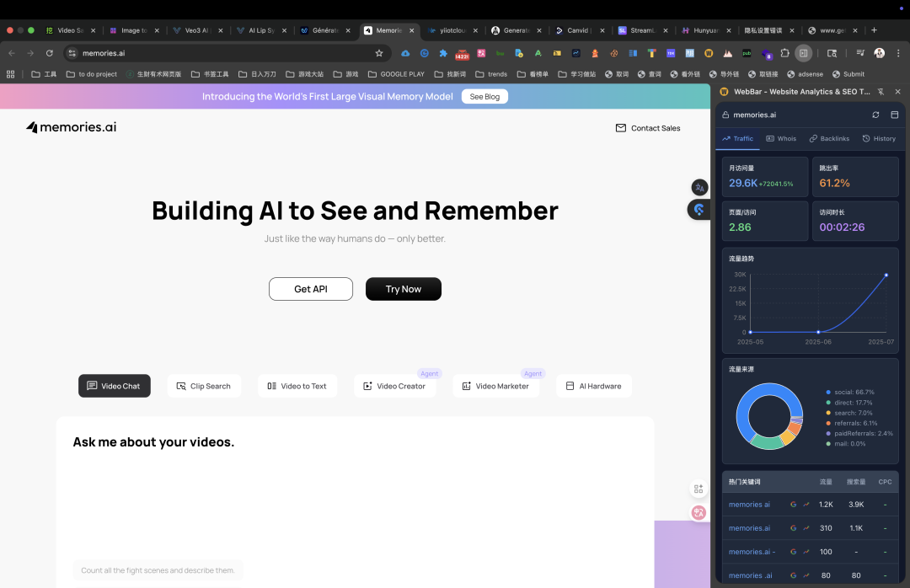910x588 pixels.
Task: Click the 'Count all the fight scenes' prompt
Action: [158, 570]
